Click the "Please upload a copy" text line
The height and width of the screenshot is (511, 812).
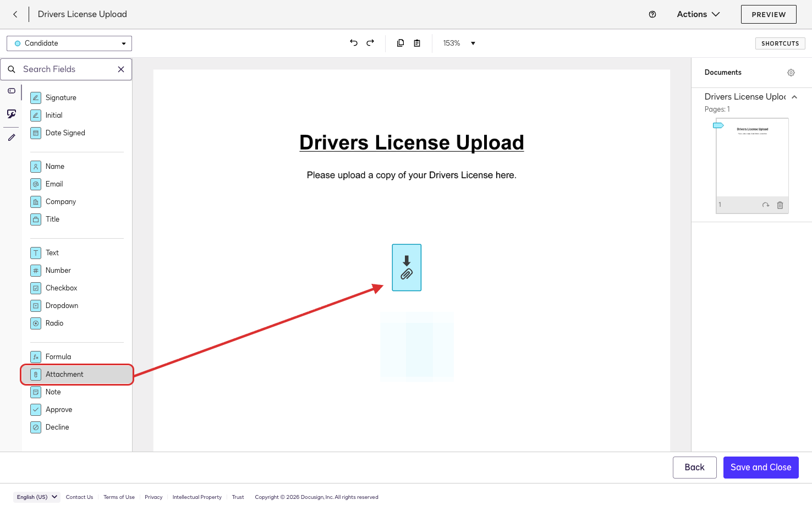tap(412, 175)
